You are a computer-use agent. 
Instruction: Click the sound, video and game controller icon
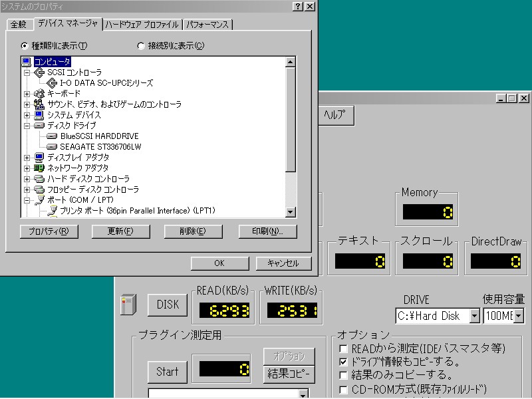tap(39, 104)
